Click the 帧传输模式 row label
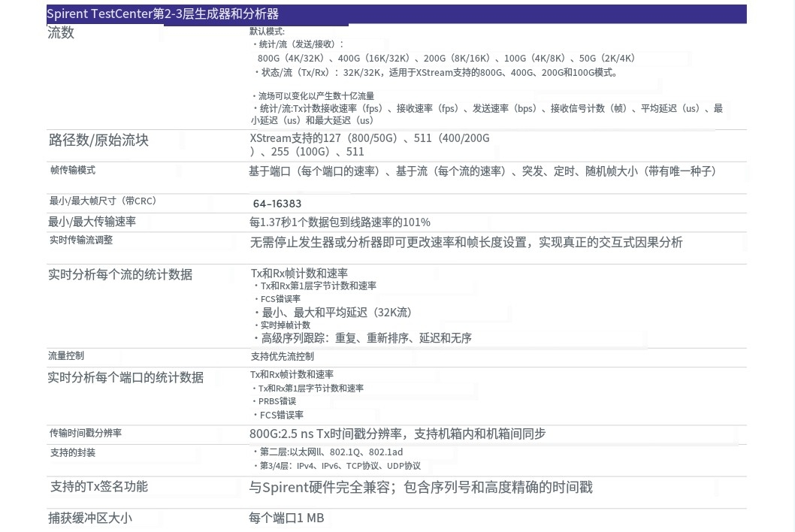Screen dimensions: 795x532 click(72, 171)
